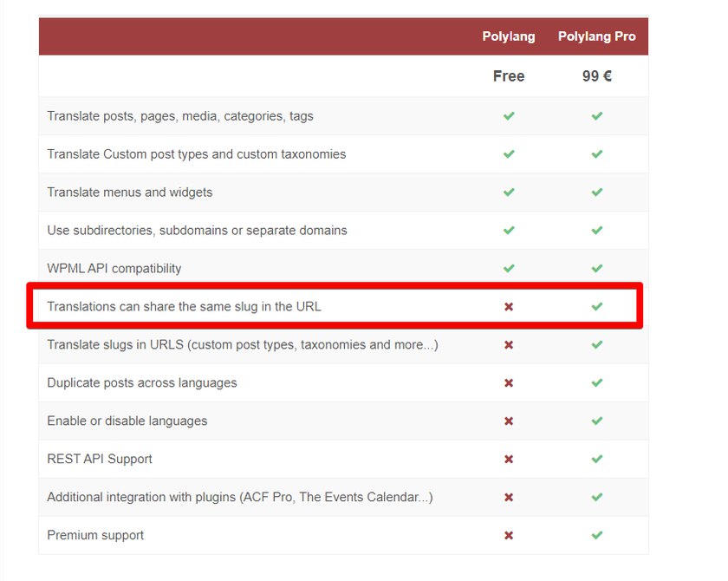Click Pro checkmark for same slug row
728x581 pixels.
pos(597,306)
